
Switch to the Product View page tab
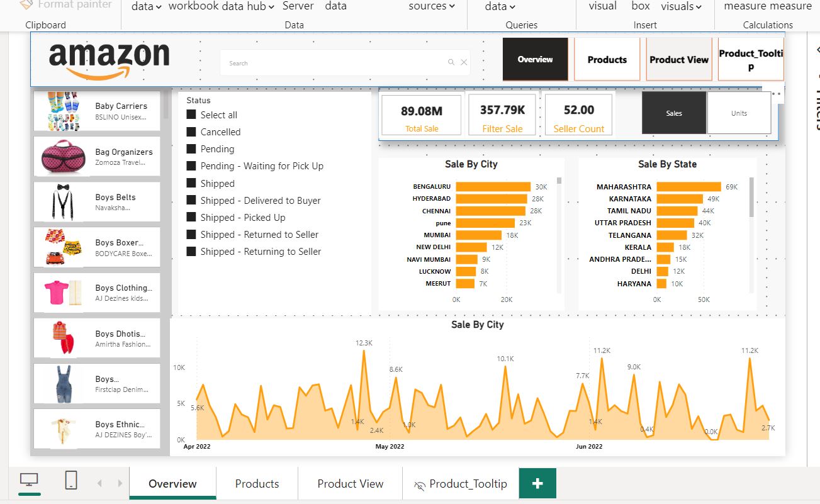click(x=350, y=483)
